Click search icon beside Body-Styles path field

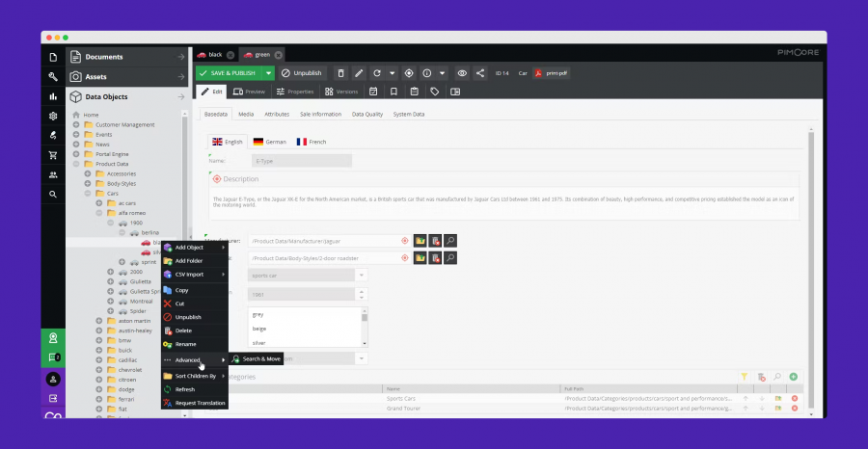pyautogui.click(x=450, y=257)
